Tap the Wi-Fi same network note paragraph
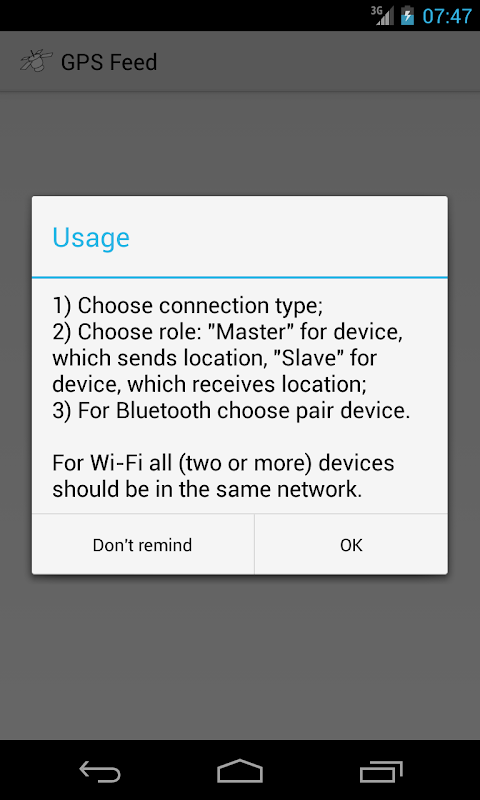 coord(223,477)
